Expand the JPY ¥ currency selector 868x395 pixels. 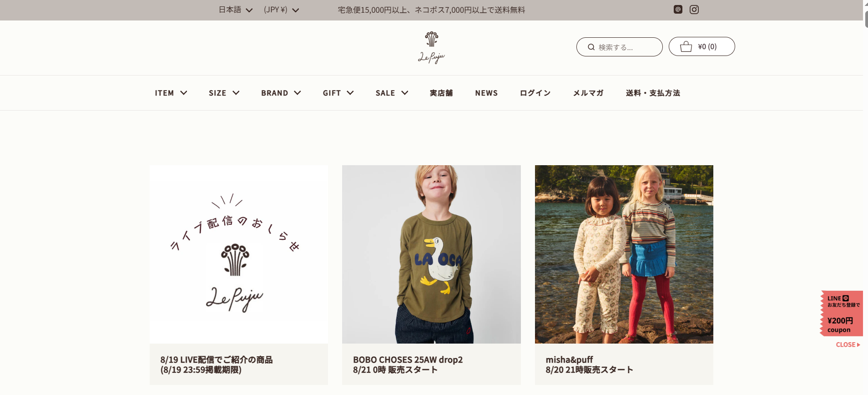[281, 10]
